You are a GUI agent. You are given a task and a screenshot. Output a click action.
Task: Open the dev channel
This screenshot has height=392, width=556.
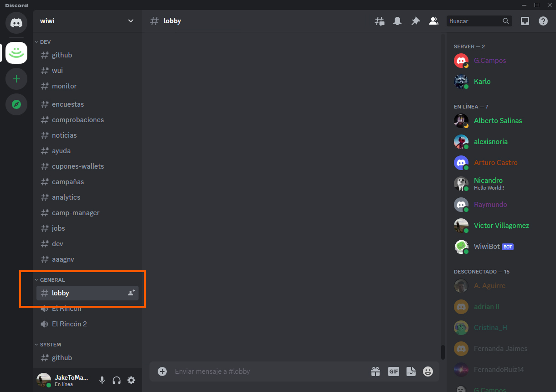(88, 244)
